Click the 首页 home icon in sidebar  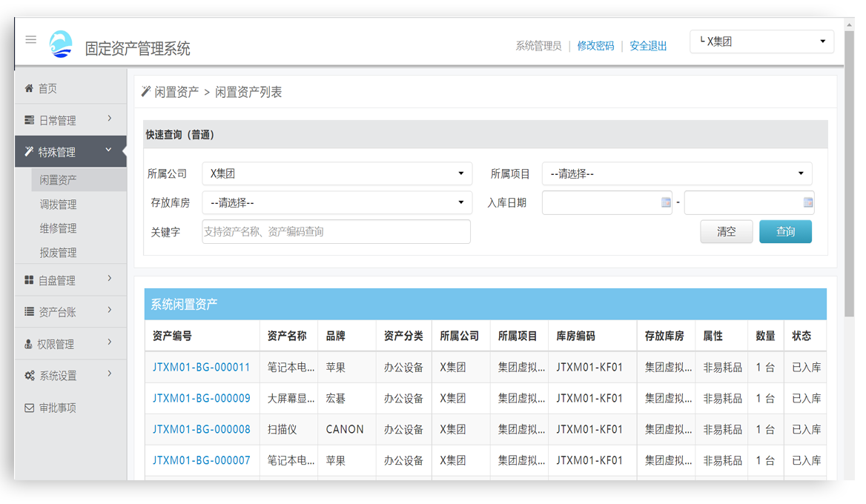coord(27,87)
